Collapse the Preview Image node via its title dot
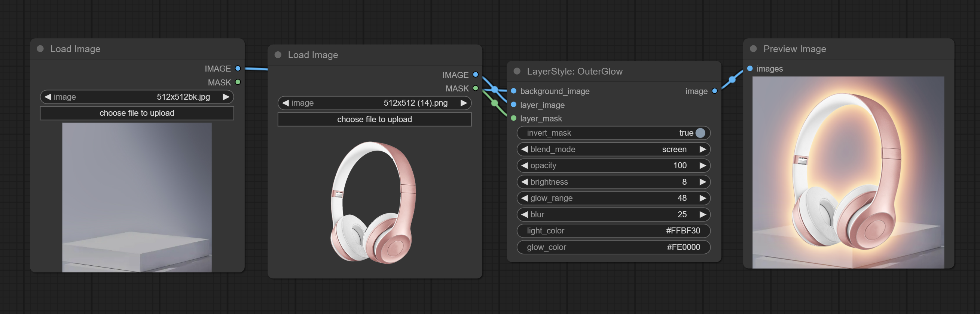The height and width of the screenshot is (314, 980). click(753, 49)
